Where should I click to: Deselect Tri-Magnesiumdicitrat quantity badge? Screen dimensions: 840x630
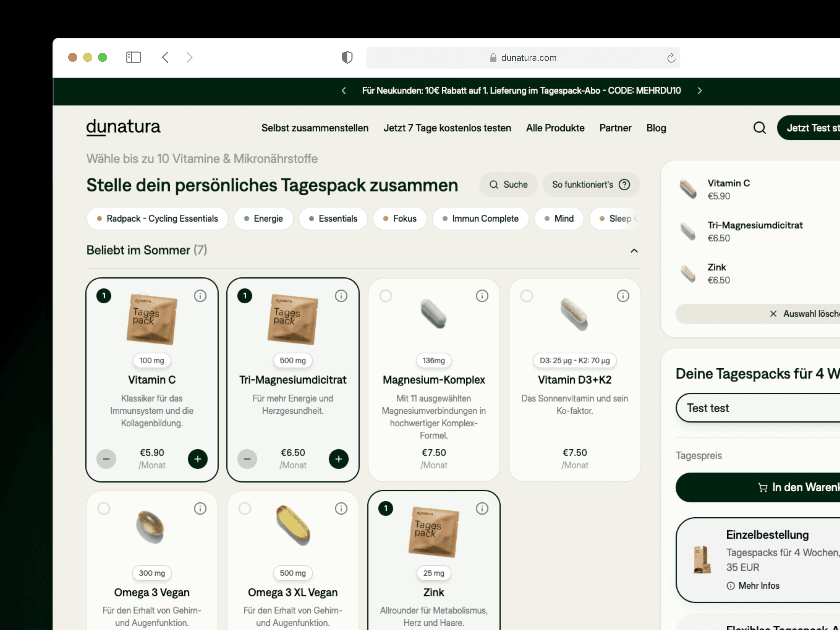(245, 296)
